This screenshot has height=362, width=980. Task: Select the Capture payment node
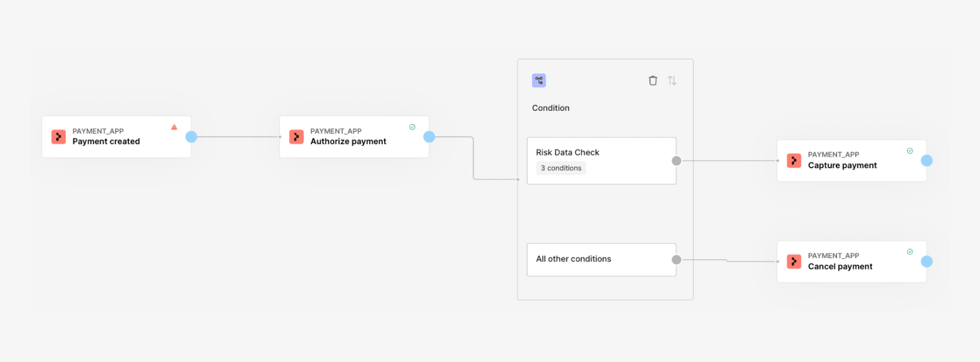click(852, 161)
